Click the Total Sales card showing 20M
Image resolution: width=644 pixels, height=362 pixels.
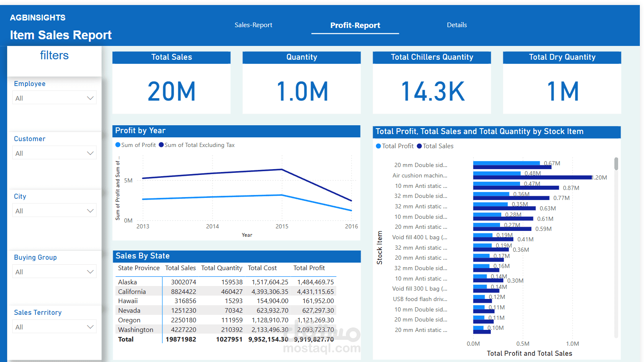[172, 83]
